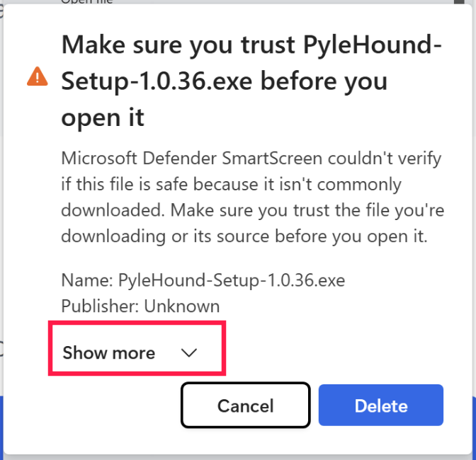Click "Setup-1.0.36.exe before you" heading line
Image resolution: width=476 pixels, height=460 pixels.
click(224, 81)
